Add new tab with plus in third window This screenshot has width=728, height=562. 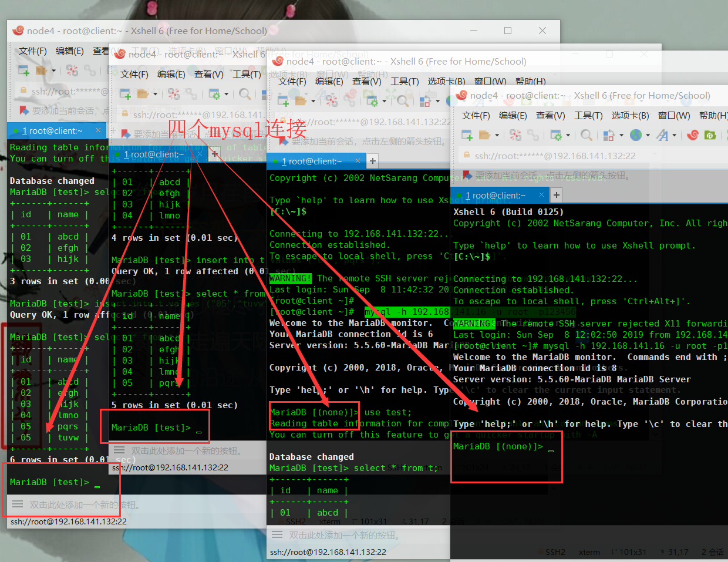(x=373, y=161)
